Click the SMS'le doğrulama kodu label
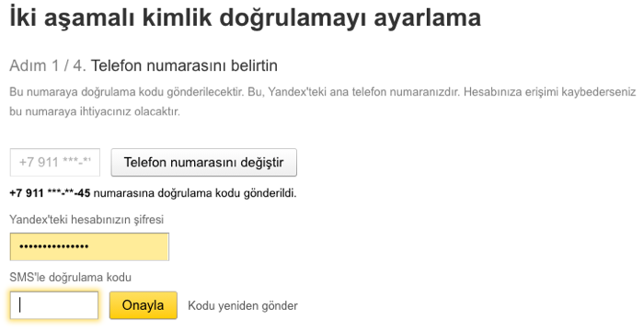This screenshot has height=331, width=644. (x=70, y=278)
